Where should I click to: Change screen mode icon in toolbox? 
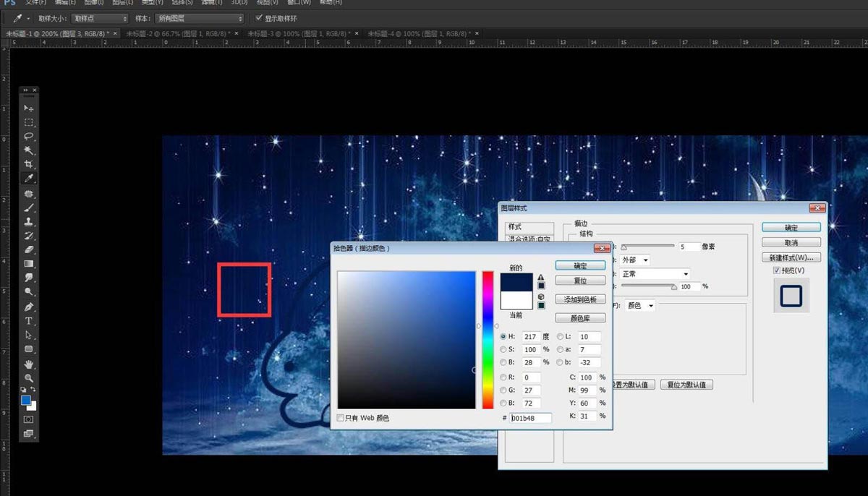29,434
